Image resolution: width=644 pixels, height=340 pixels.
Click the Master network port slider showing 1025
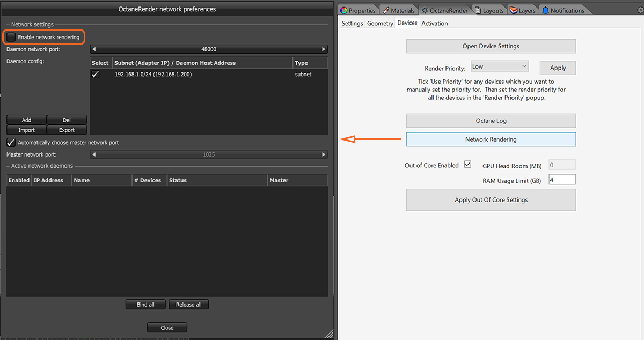click(x=209, y=154)
